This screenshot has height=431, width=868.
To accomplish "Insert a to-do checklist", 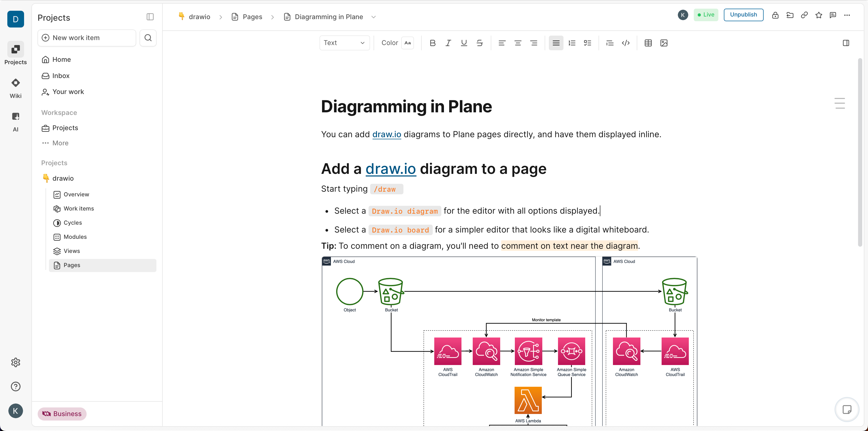I will pos(587,43).
